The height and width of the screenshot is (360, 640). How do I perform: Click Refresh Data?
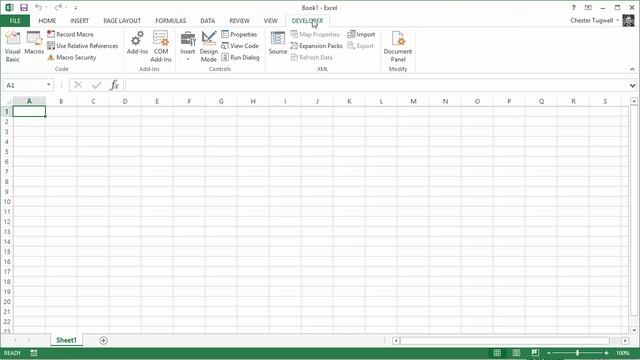(x=311, y=57)
